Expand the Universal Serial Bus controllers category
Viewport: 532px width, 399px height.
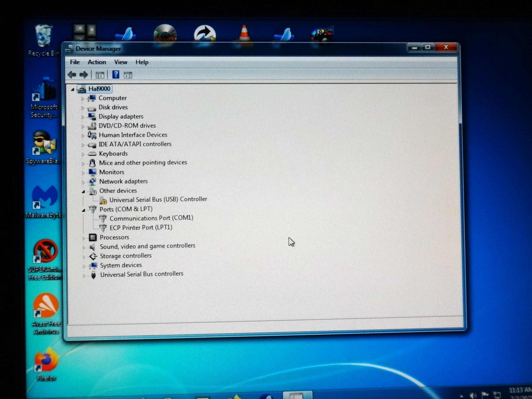point(84,276)
